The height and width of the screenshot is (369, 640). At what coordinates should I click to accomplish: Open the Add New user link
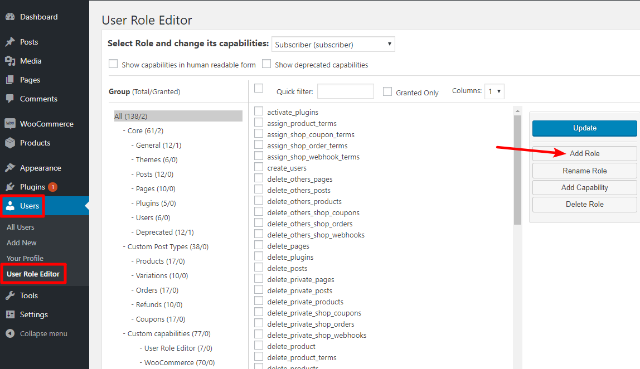tap(21, 242)
